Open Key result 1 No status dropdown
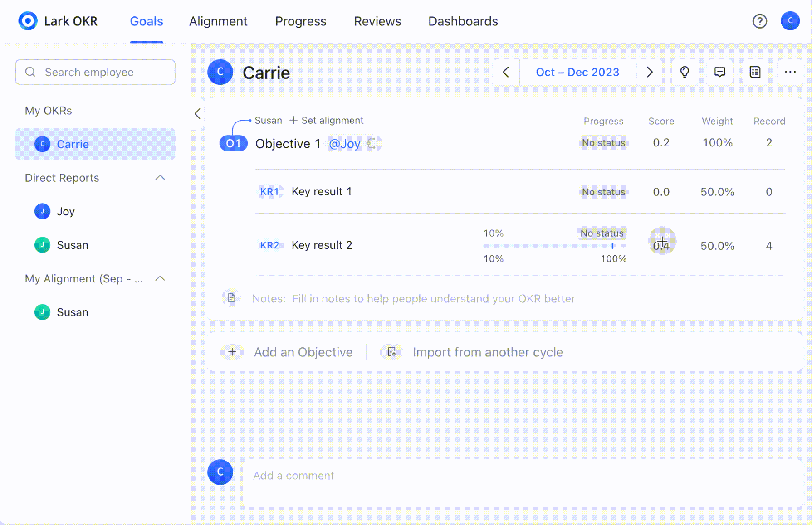The height and width of the screenshot is (525, 812). [604, 192]
